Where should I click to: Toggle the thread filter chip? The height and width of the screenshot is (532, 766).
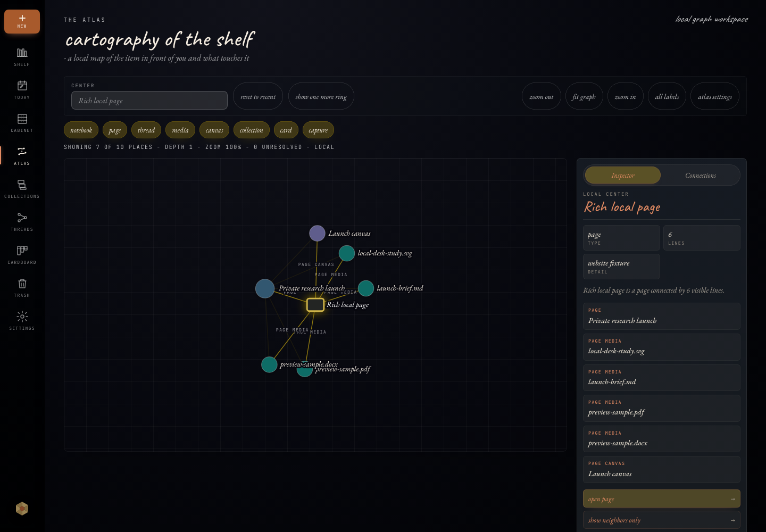[x=146, y=130]
